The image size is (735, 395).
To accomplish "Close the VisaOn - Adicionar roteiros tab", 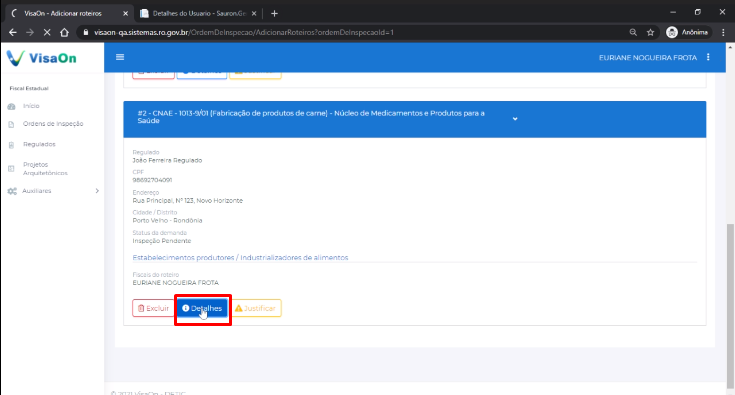I will (125, 14).
